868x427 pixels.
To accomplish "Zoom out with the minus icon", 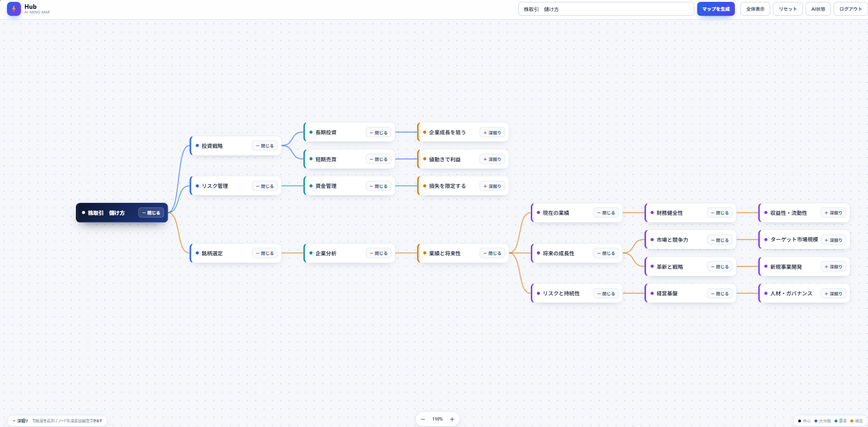I will 423,419.
